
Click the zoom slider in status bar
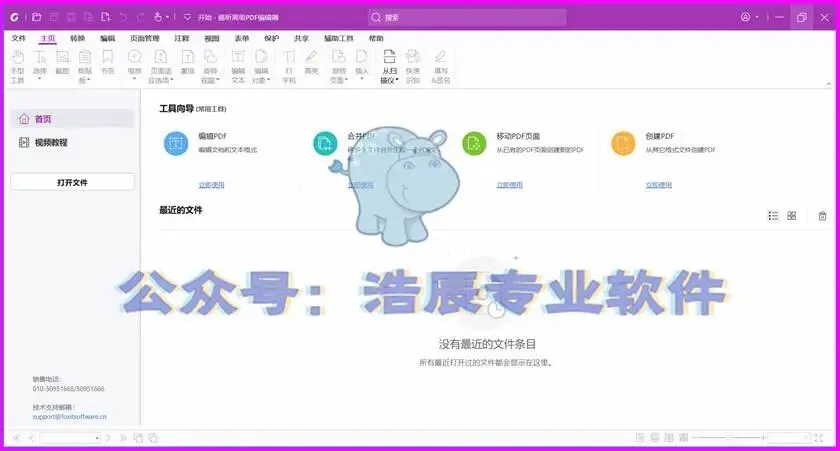pyautogui.click(x=728, y=438)
